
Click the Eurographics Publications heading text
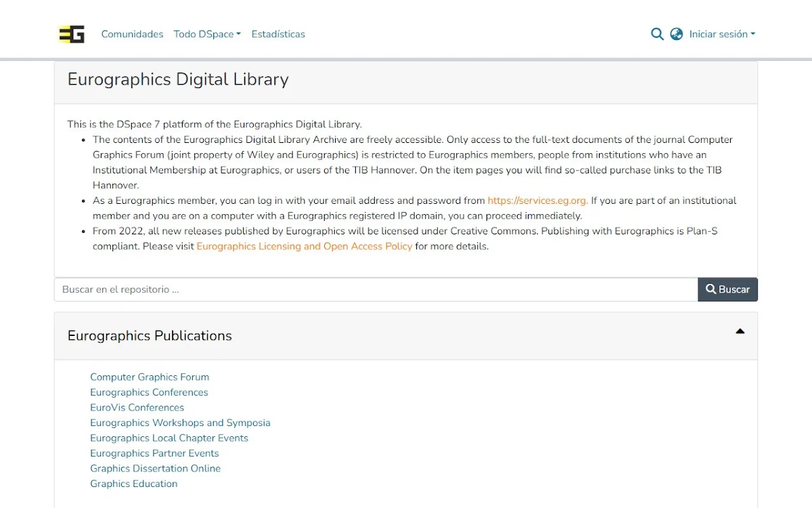point(150,336)
